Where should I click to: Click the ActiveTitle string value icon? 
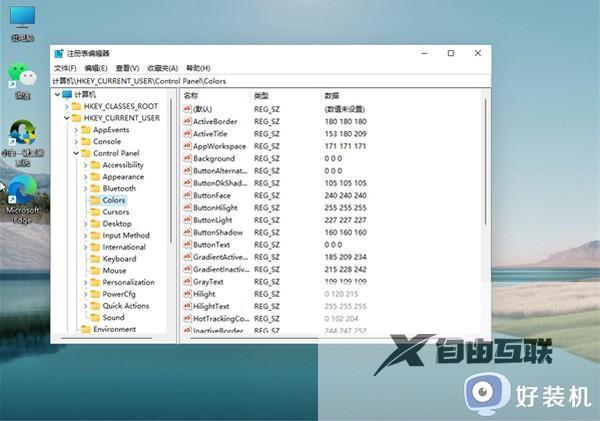tap(187, 134)
